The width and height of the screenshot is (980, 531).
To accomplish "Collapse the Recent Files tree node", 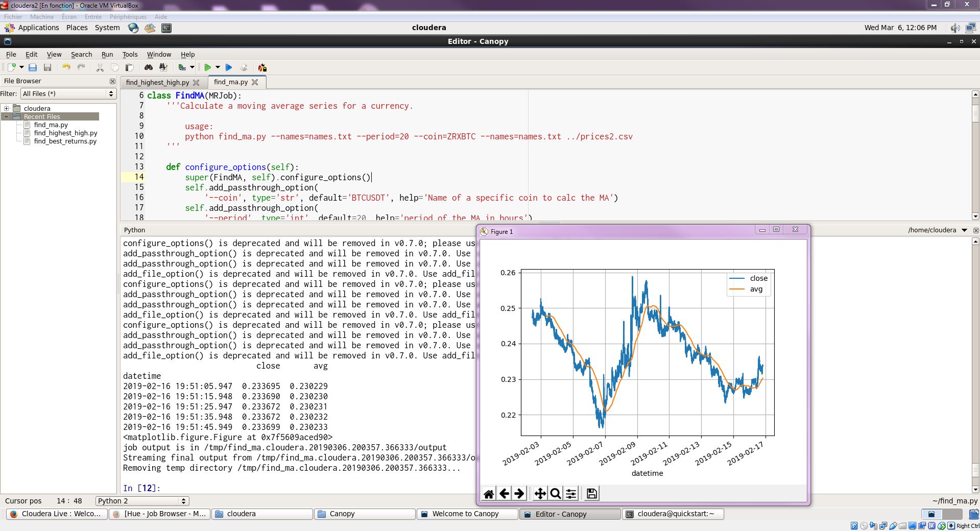I will pyautogui.click(x=7, y=116).
